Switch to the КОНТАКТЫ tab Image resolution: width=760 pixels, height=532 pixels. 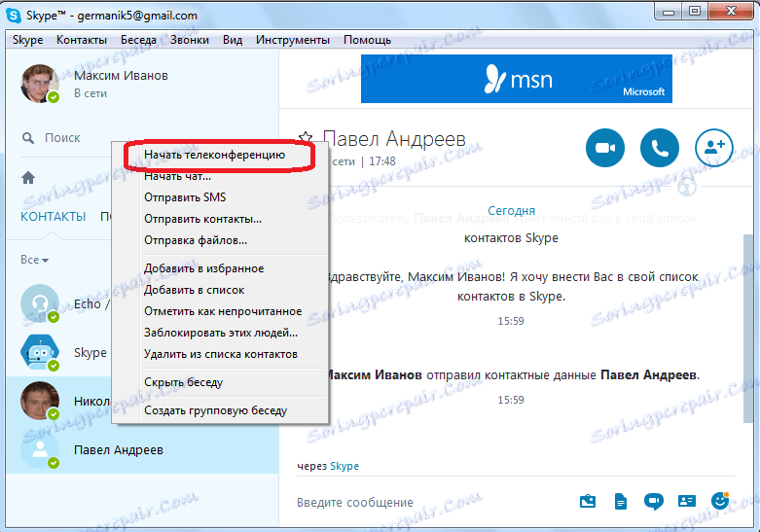(x=53, y=216)
